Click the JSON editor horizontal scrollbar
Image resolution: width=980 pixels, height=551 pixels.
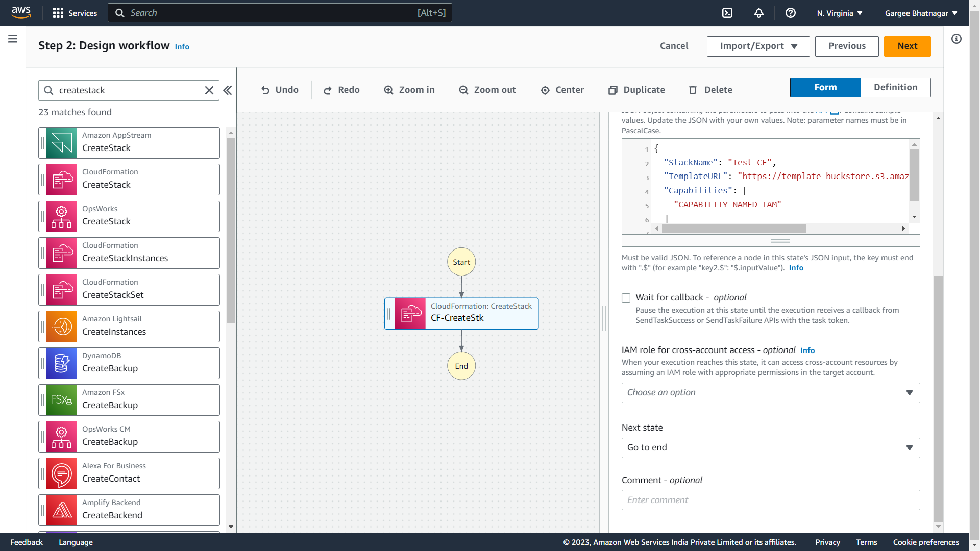734,229
